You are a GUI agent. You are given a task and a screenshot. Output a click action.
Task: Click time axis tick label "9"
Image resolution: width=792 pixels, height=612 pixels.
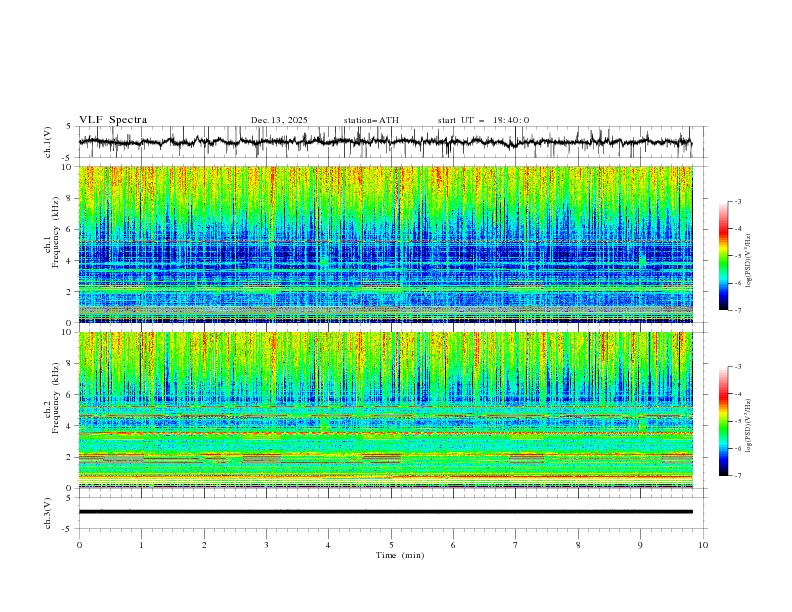click(x=640, y=545)
